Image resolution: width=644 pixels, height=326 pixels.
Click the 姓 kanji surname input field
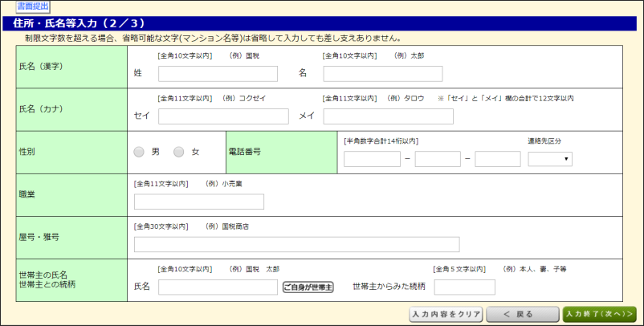218,74
